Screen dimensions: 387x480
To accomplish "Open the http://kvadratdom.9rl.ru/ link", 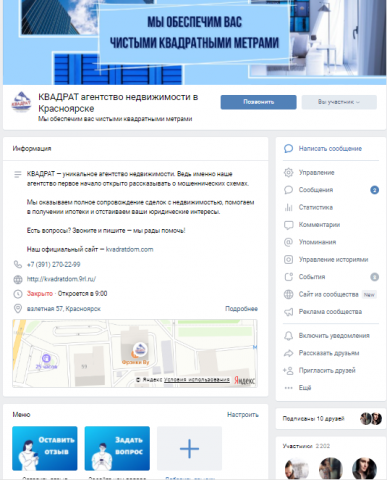I will pyautogui.click(x=61, y=279).
